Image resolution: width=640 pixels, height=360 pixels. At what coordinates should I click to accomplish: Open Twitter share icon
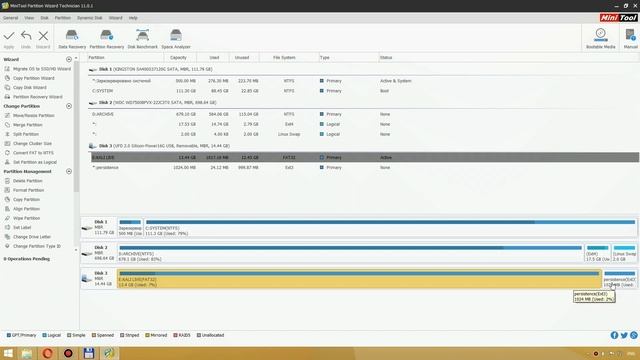[x=624, y=335]
